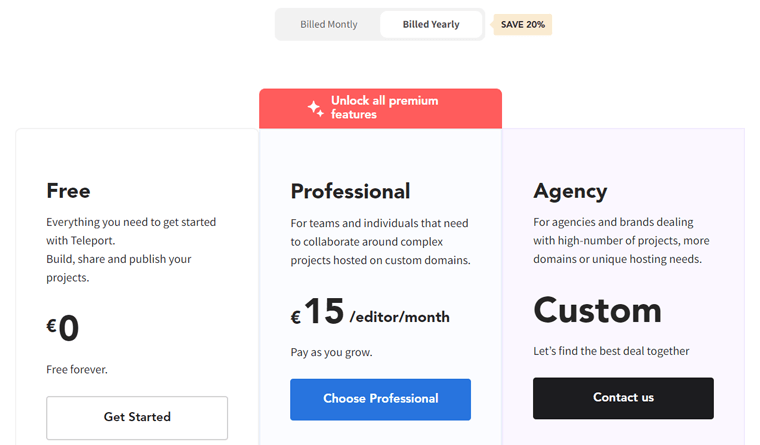Viewport: 760px width, 445px height.
Task: Click the €15 price figure
Action: click(317, 312)
